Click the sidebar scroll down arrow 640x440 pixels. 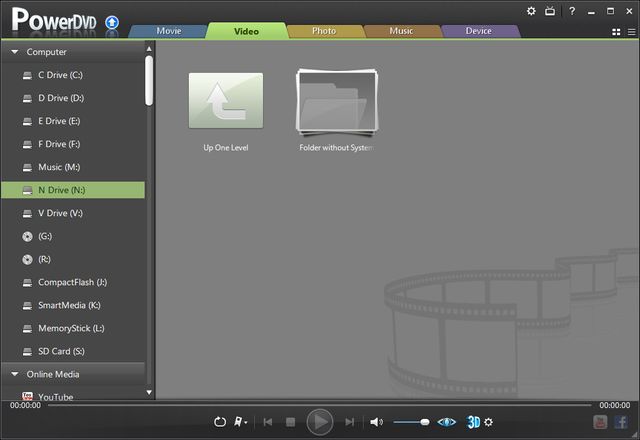tap(149, 393)
